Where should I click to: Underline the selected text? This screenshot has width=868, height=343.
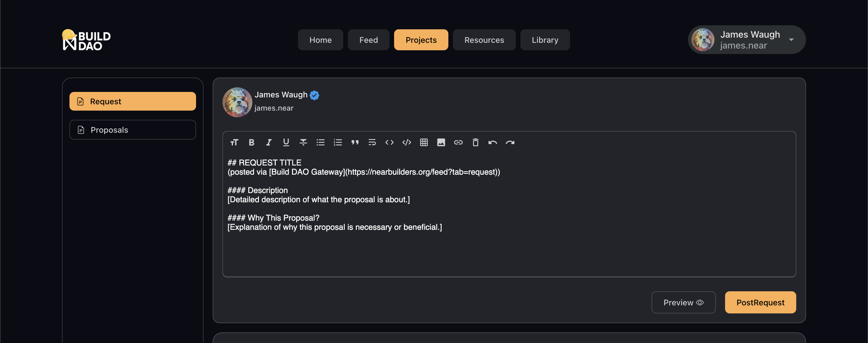[286, 142]
